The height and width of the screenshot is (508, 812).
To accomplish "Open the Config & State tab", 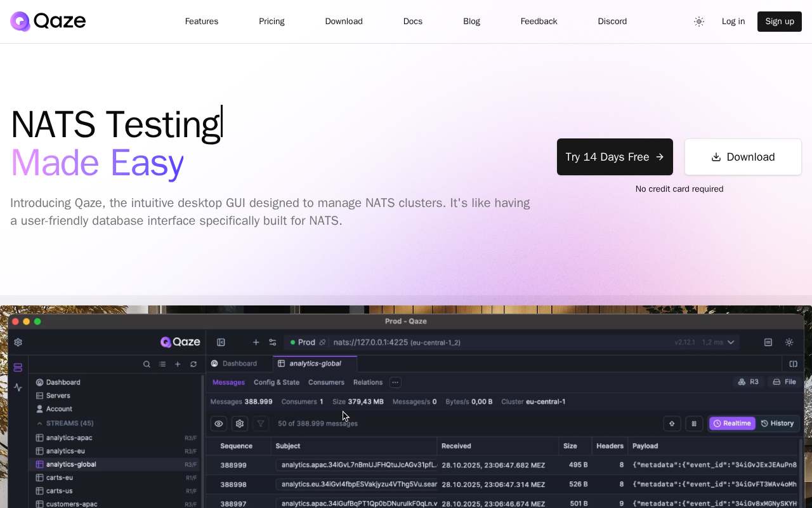I will pos(277,382).
